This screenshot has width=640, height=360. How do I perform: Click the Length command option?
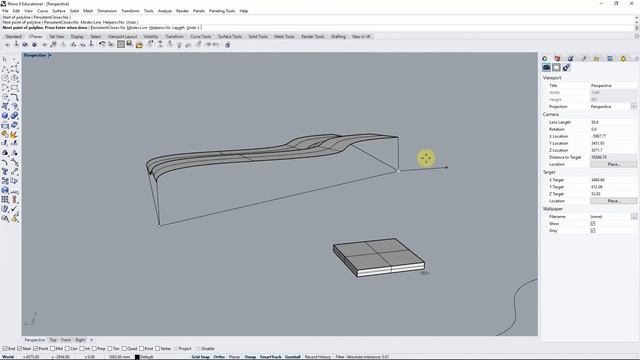(178, 28)
